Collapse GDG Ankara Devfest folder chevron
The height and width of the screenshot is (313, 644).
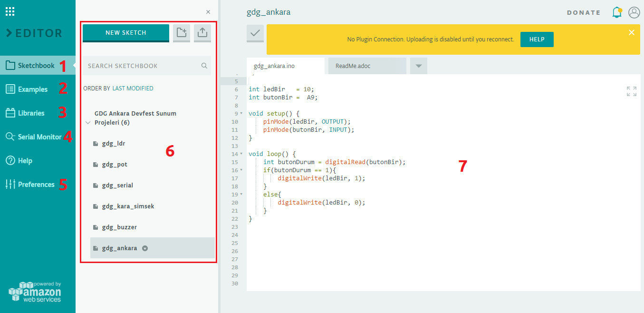pos(87,122)
